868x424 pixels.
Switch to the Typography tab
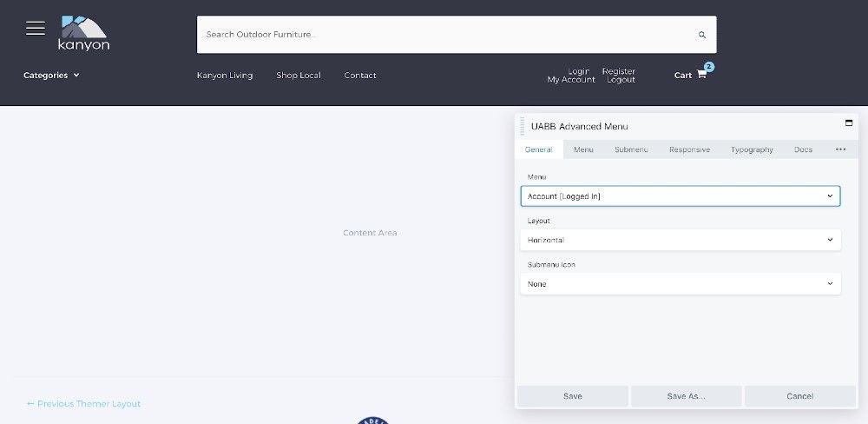(x=752, y=149)
